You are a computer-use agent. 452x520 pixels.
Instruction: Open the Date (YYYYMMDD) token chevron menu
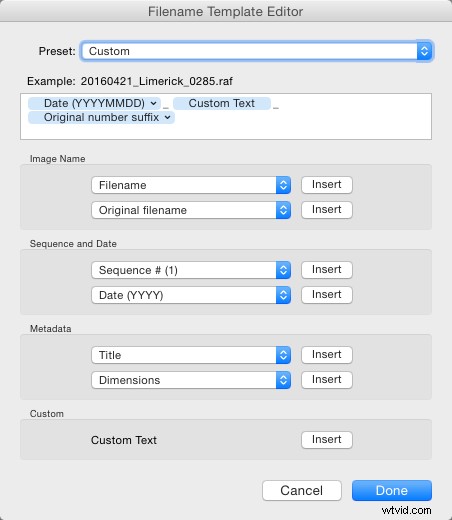click(x=153, y=103)
